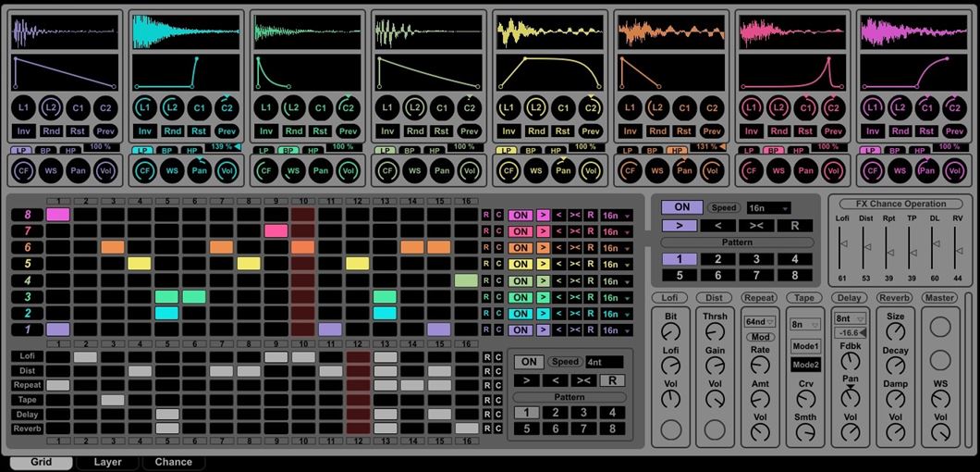Click the Size knob in the Reverb section

point(895,330)
